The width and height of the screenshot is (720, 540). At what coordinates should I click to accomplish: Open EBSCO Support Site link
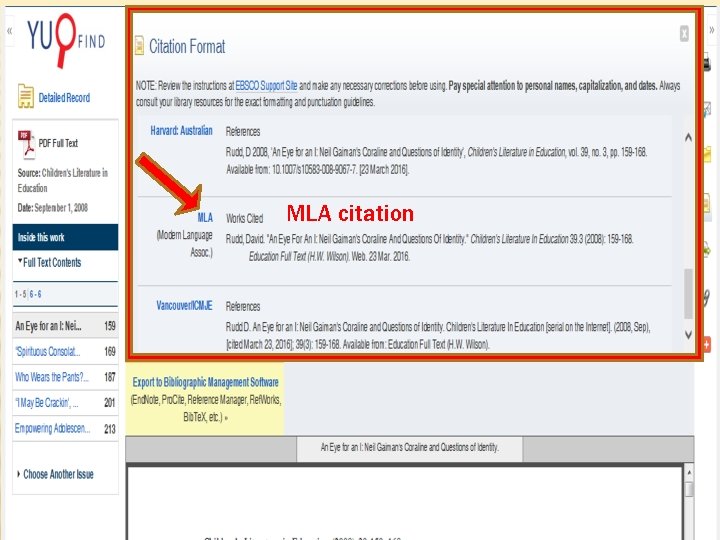point(266,86)
